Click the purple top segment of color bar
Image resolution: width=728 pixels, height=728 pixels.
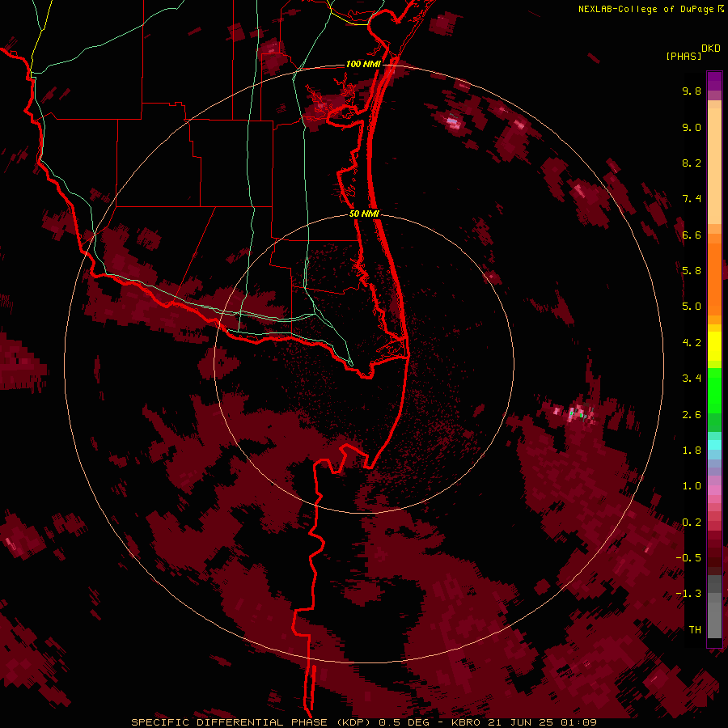pyautogui.click(x=714, y=81)
